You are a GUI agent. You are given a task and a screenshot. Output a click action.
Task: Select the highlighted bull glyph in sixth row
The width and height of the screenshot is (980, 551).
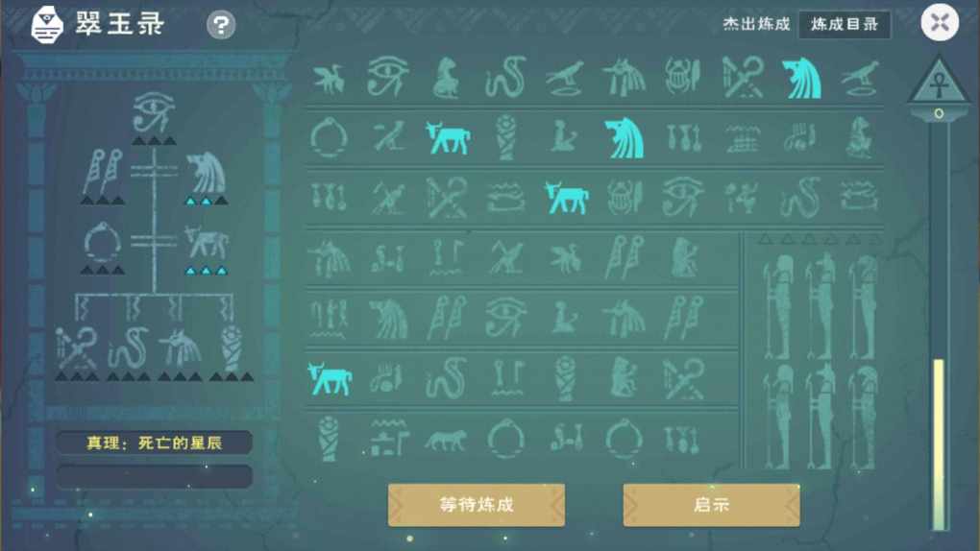pos(330,378)
